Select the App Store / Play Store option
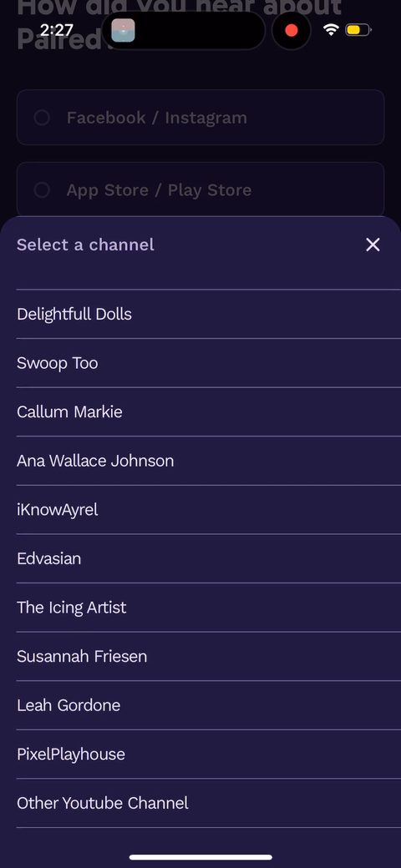Image resolution: width=401 pixels, height=868 pixels. pyautogui.click(x=200, y=190)
